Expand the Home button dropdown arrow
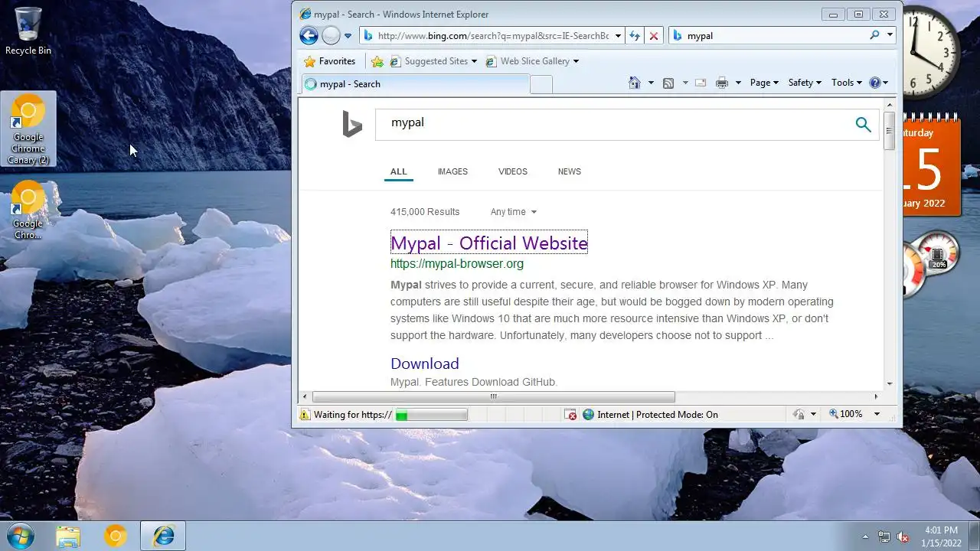The height and width of the screenshot is (551, 980). pos(651,83)
